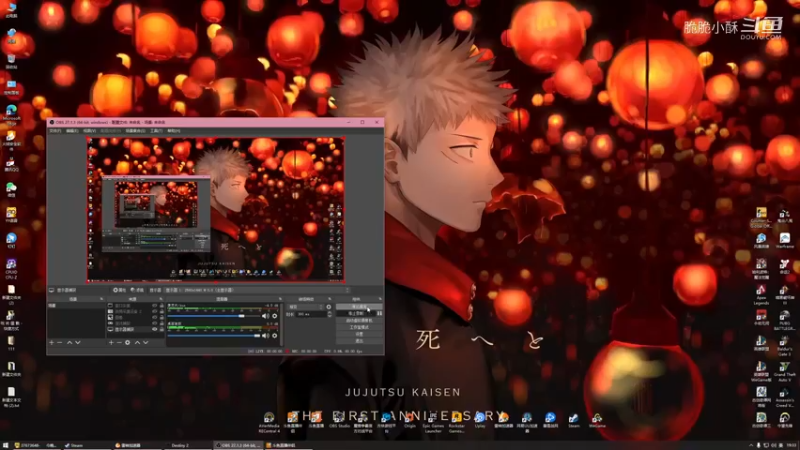Screen dimensions: 800x450
Task: Click the streaming button under the cursor
Action: pos(359,307)
